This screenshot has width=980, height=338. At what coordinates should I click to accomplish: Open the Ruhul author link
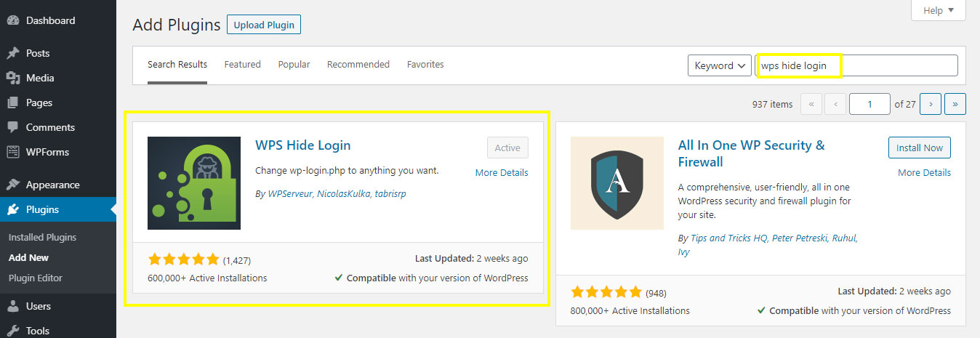[846, 238]
